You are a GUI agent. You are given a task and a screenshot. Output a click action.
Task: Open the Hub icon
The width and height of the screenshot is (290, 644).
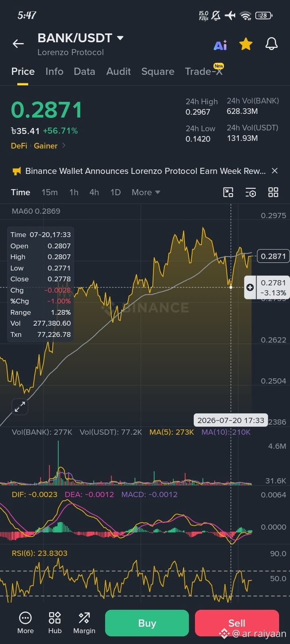click(x=55, y=623)
